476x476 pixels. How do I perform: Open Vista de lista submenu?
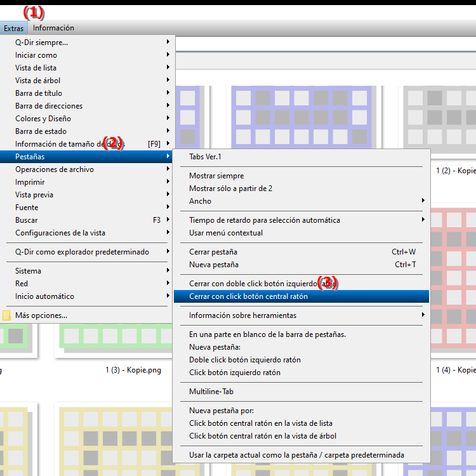(x=86, y=68)
